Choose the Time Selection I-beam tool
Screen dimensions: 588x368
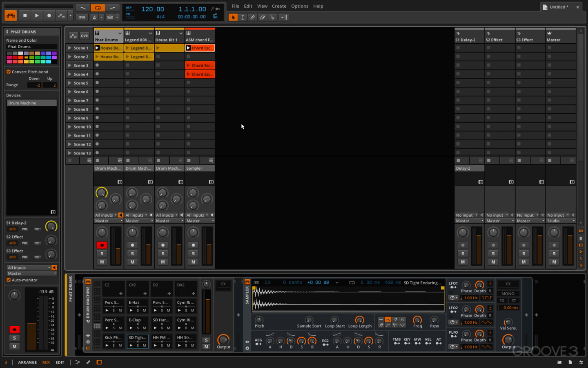(243, 17)
